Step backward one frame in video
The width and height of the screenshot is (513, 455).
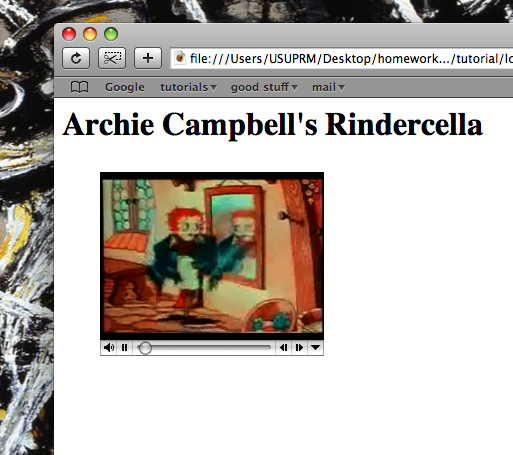pyautogui.click(x=284, y=348)
